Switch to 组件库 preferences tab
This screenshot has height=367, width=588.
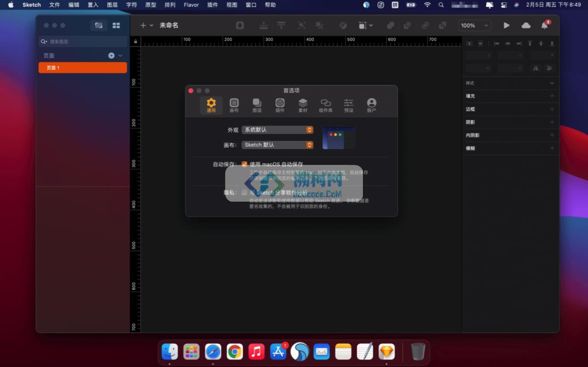326,105
